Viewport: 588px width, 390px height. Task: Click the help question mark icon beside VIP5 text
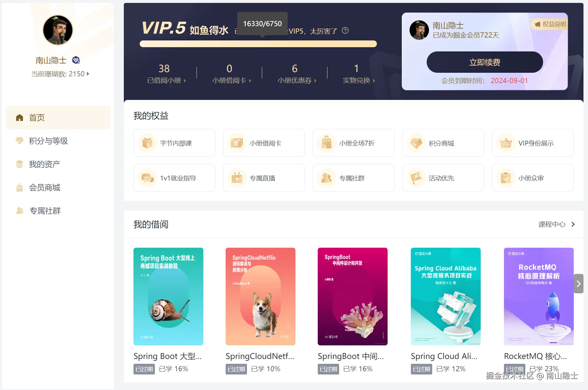345,31
